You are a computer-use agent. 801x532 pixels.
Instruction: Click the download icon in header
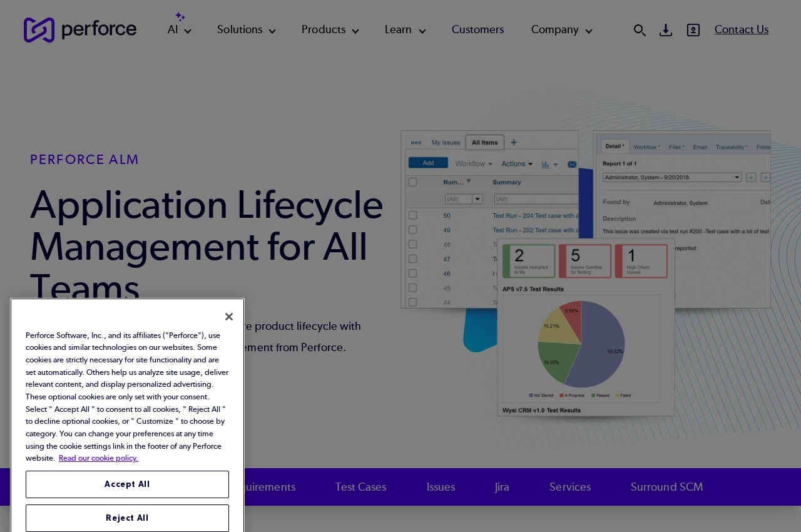coord(666,30)
